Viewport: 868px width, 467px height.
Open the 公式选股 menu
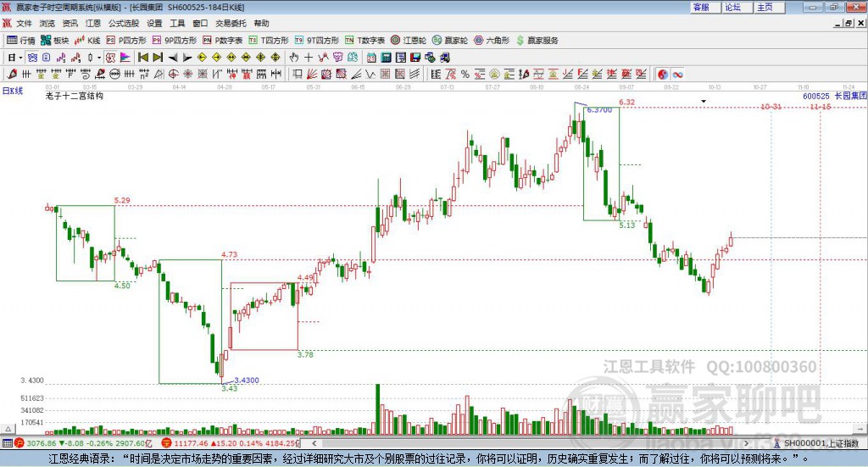click(x=124, y=23)
